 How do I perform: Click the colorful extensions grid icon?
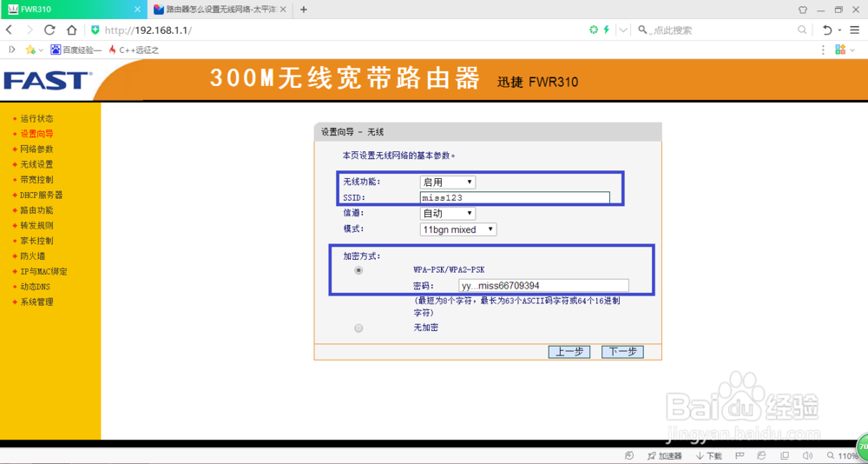coord(839,50)
